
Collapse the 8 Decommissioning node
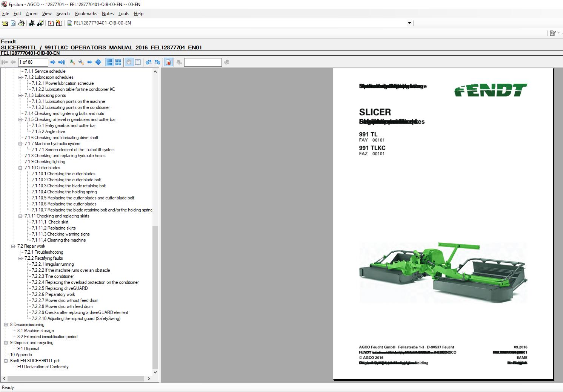click(6, 325)
